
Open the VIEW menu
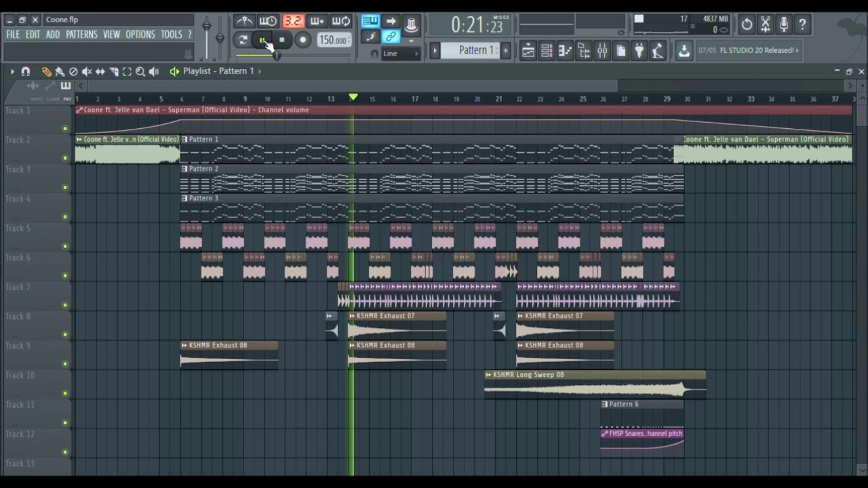pos(111,35)
